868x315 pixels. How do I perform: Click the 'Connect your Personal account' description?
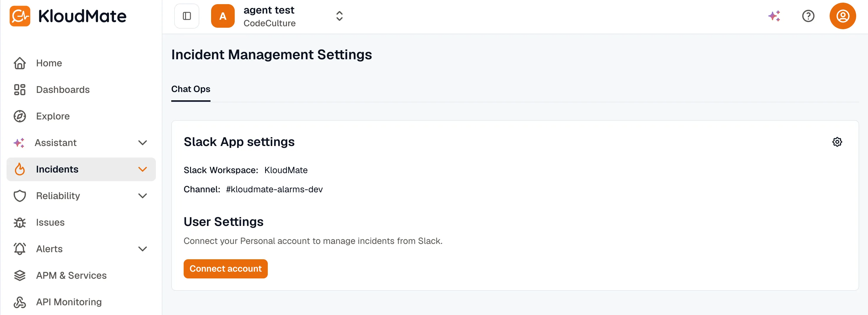pyautogui.click(x=313, y=241)
